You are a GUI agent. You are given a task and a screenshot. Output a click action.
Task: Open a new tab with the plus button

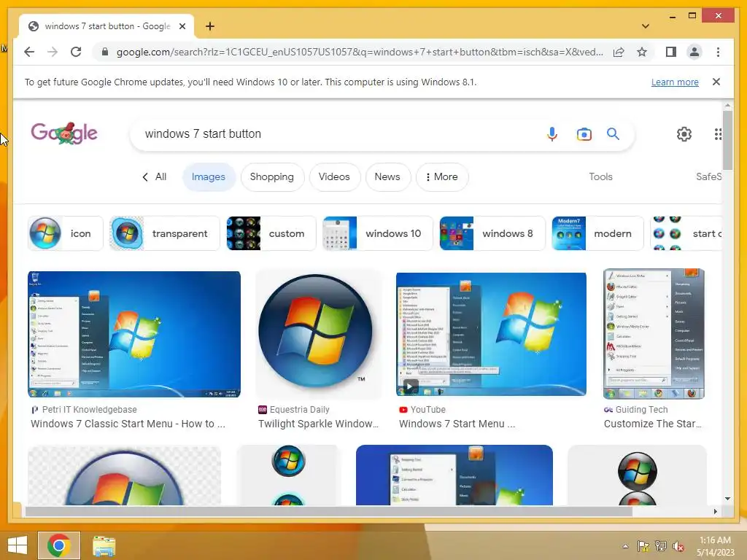tap(209, 26)
